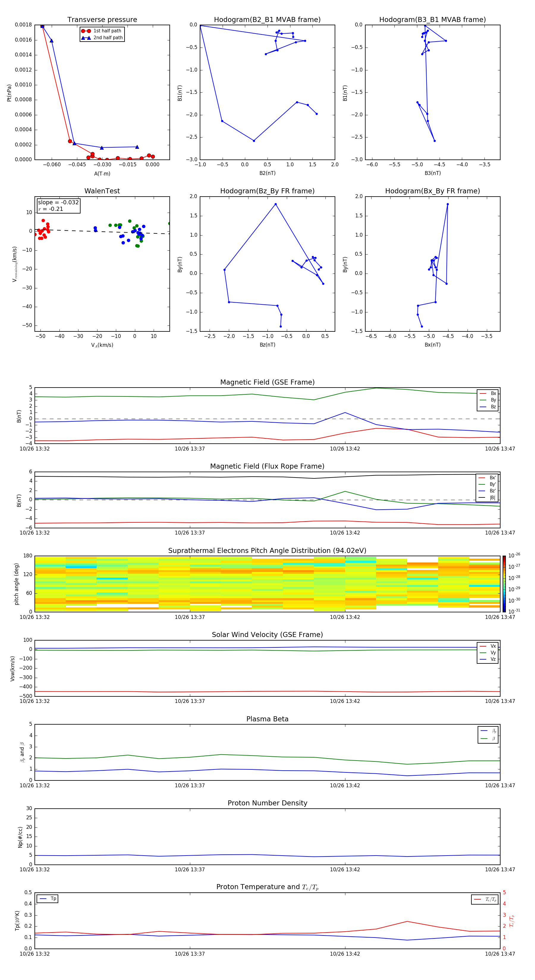535x980 pixels.
Task: Click the 'r = -0.21' annotation
Action: coord(51,209)
